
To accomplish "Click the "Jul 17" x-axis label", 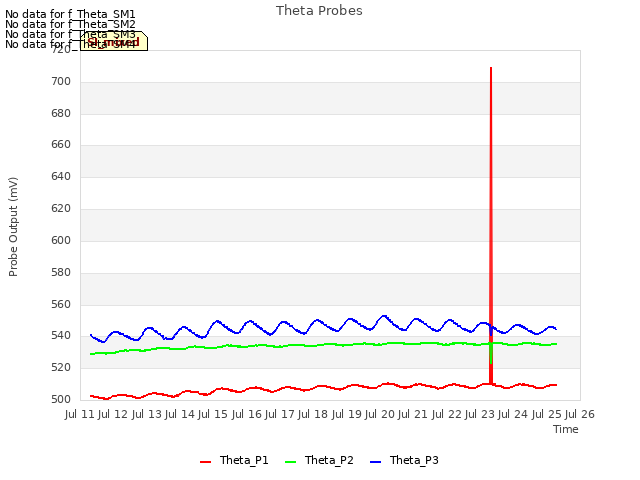I will click(x=280, y=414).
